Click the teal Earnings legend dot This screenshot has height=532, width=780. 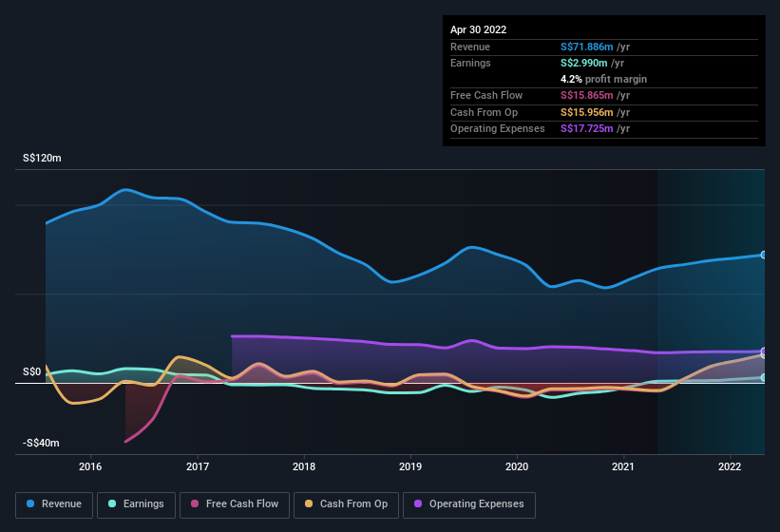[x=113, y=504]
